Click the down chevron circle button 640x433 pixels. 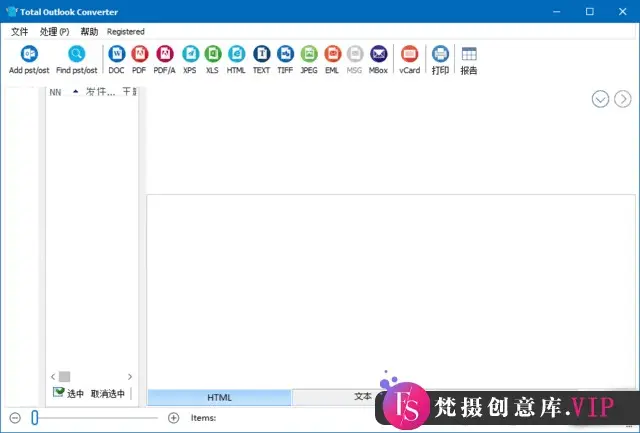tap(600, 99)
